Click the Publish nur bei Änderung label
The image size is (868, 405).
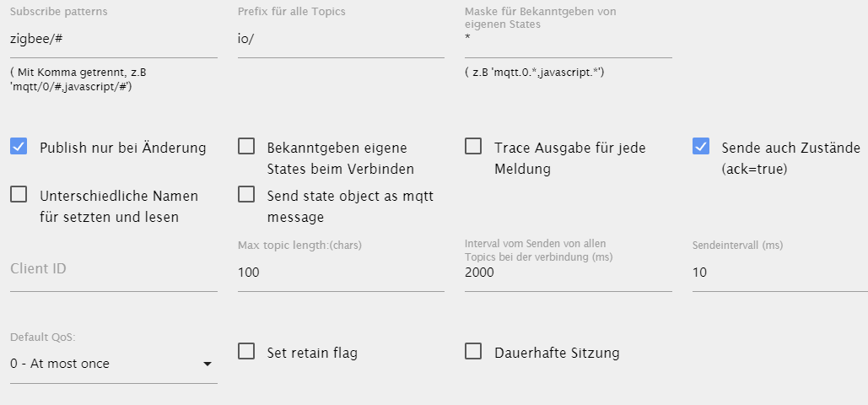tap(123, 148)
